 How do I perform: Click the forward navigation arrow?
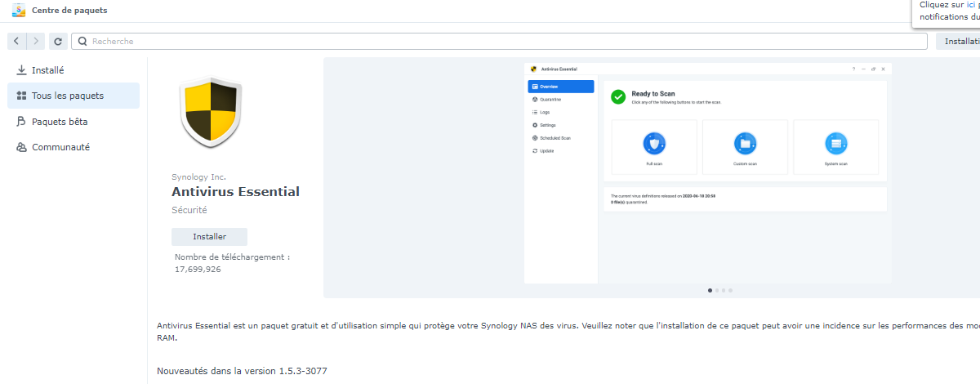coord(36,41)
